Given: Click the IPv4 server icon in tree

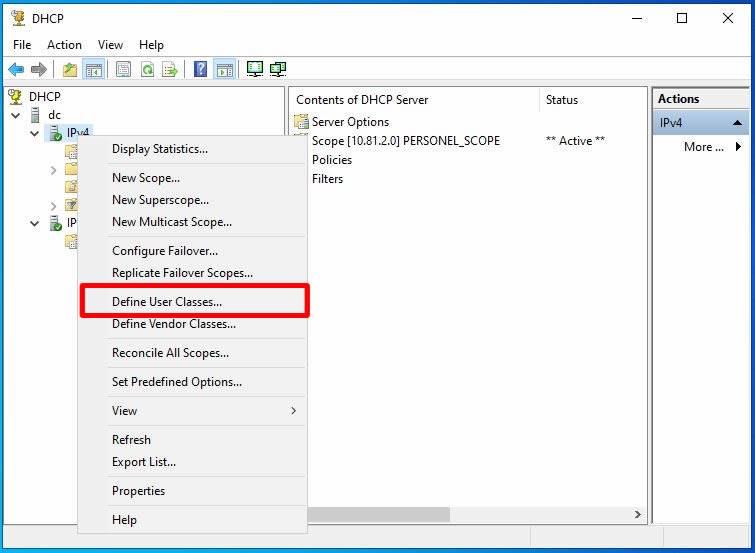Looking at the screenshot, I should point(55,133).
